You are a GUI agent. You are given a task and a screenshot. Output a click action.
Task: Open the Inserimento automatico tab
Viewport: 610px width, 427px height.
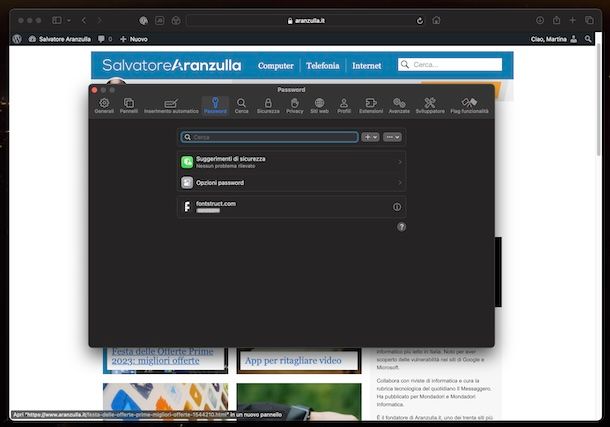click(x=171, y=106)
